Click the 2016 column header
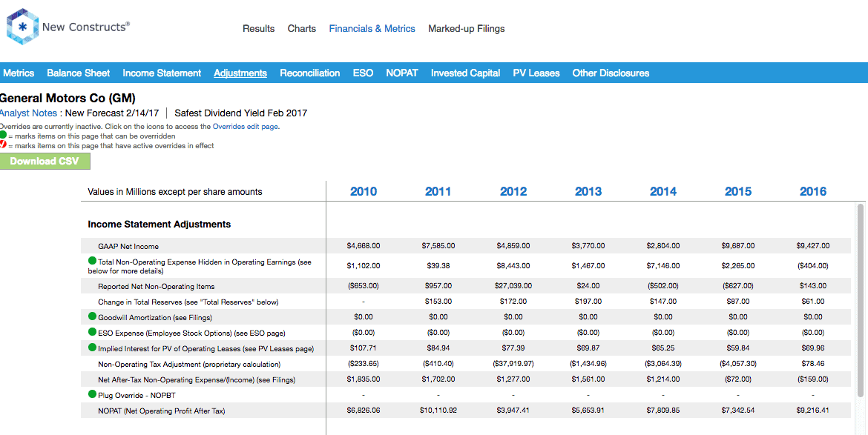Screen dimensions: 868x435 [812, 191]
